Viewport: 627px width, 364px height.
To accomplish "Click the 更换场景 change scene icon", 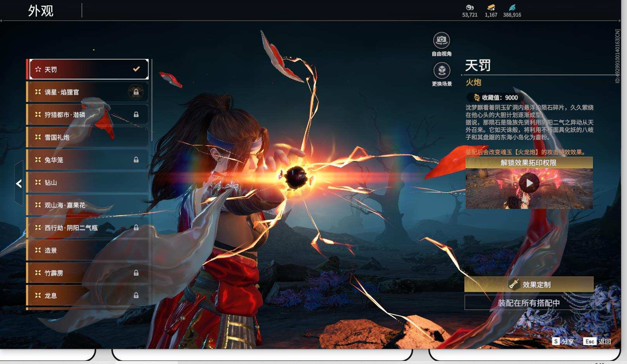I will (x=442, y=71).
